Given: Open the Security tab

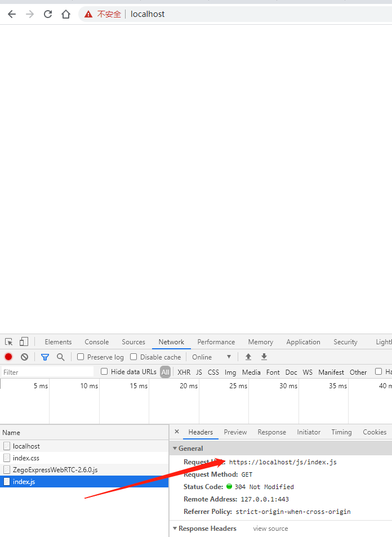Looking at the screenshot, I should pyautogui.click(x=345, y=342).
